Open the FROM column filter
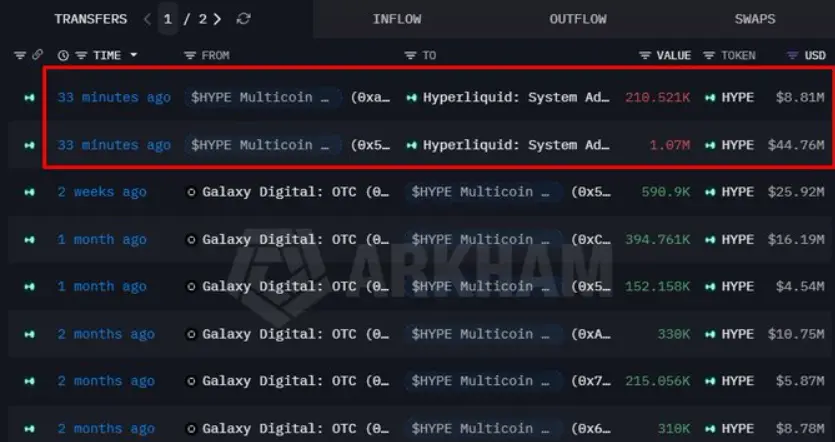The image size is (835, 442). pos(190,55)
